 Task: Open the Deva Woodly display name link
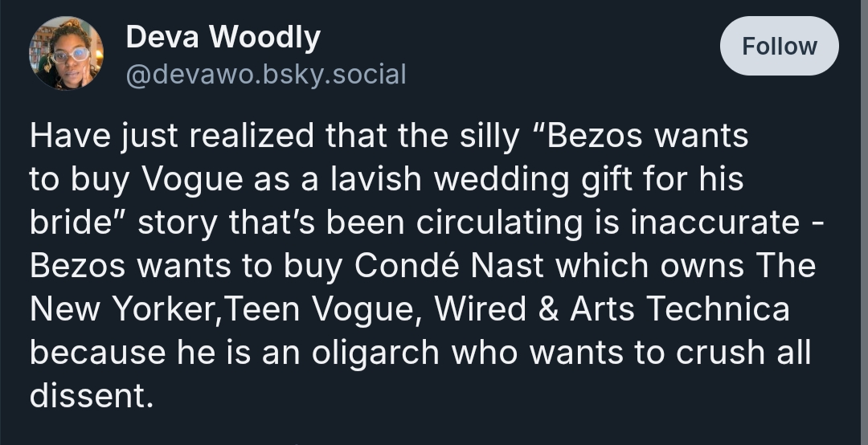pyautogui.click(x=223, y=36)
